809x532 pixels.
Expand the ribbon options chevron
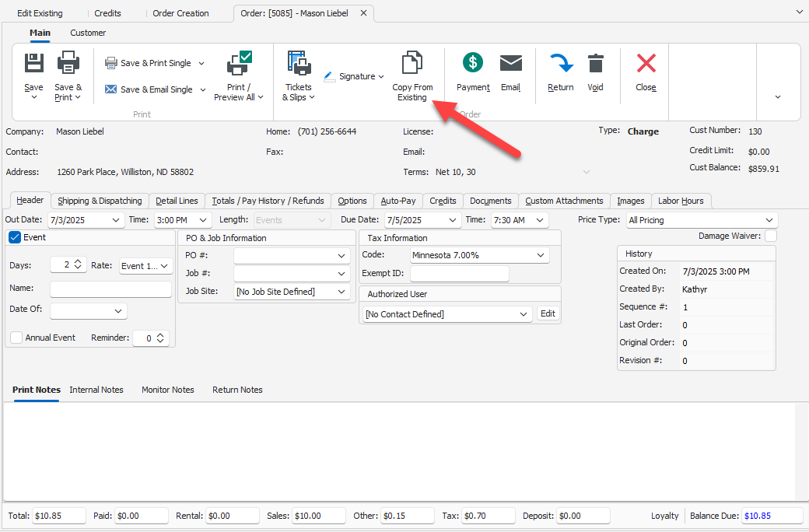[x=778, y=97]
